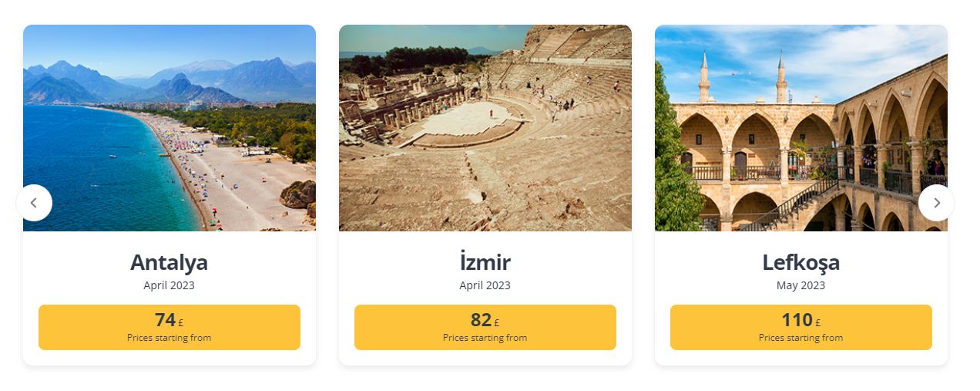Click April 2023 under İzmir

(x=485, y=285)
